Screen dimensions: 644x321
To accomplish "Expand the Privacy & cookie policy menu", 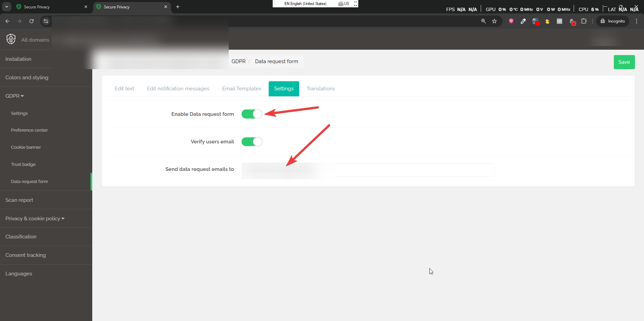I will (35, 218).
